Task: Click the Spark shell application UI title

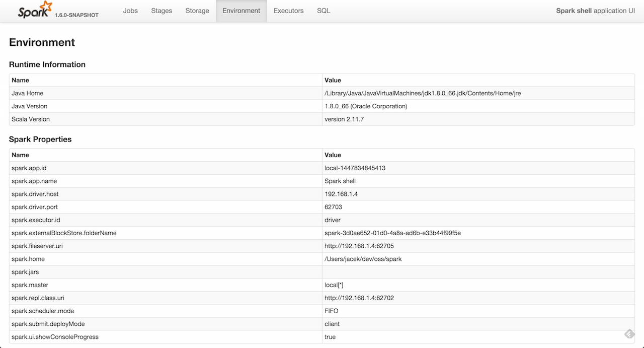Action: tap(595, 11)
